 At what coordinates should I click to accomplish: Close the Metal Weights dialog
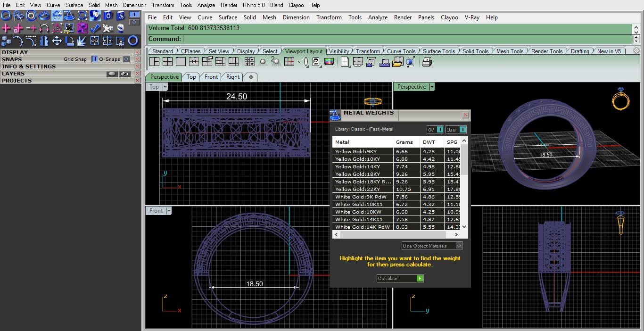(465, 115)
